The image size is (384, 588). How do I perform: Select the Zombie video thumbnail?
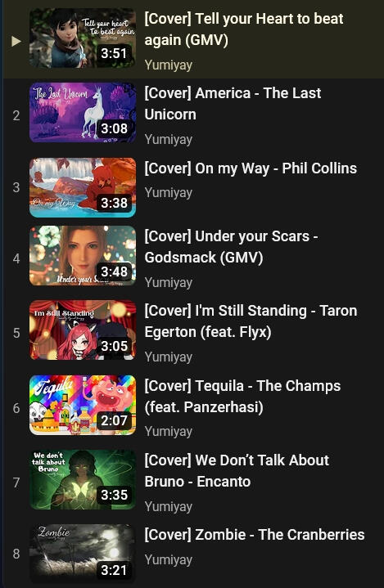pos(83,554)
